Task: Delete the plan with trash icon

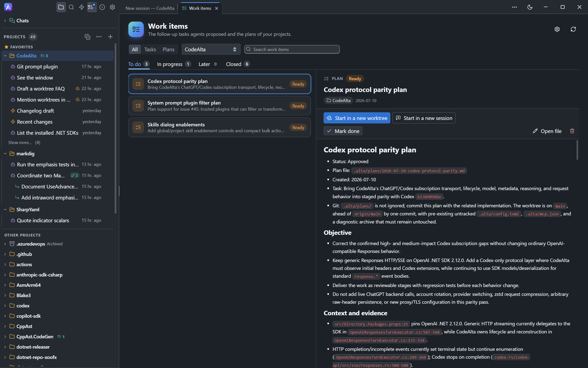Action: (x=572, y=131)
